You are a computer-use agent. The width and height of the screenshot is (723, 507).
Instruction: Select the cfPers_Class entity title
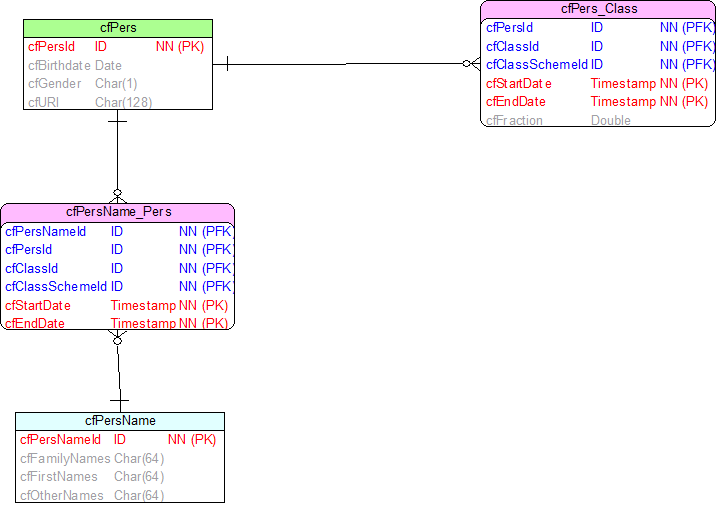point(598,9)
